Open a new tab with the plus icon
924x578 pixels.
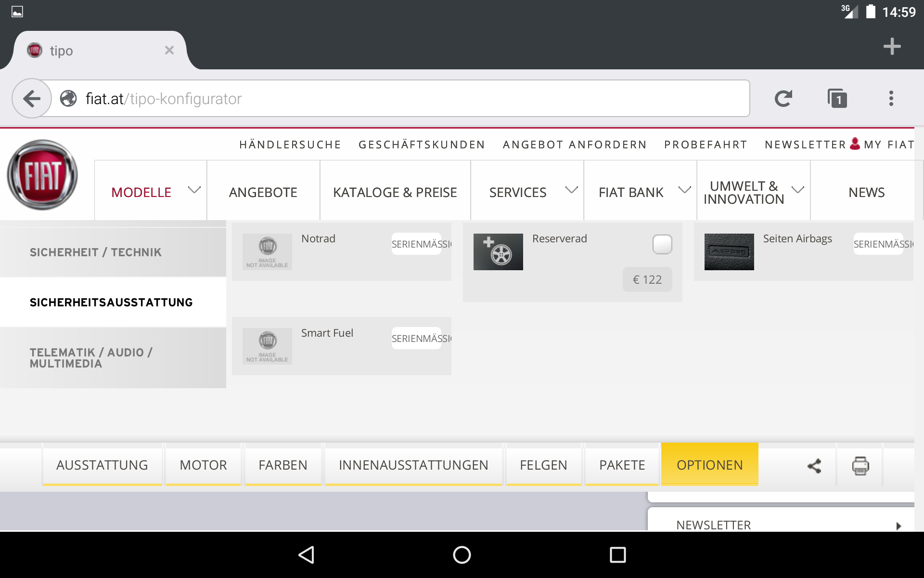892,47
